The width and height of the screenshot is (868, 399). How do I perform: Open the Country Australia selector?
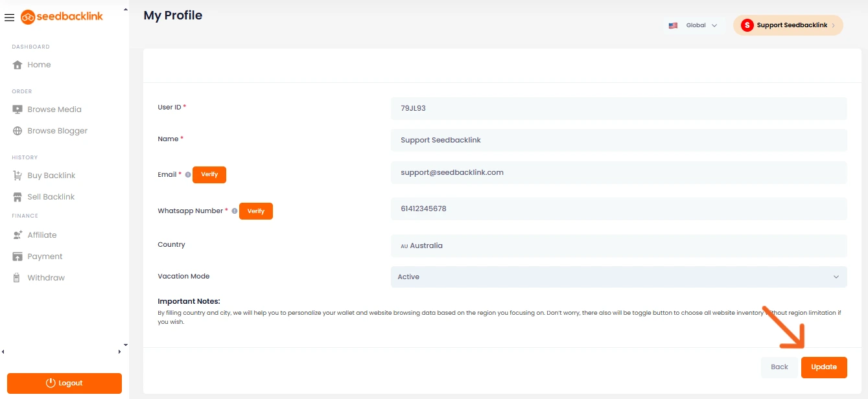click(618, 245)
